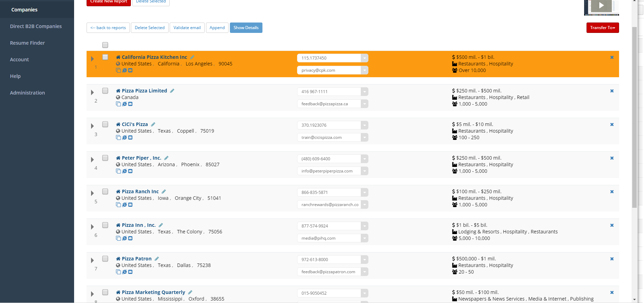Click the Validate email button

pos(187,28)
